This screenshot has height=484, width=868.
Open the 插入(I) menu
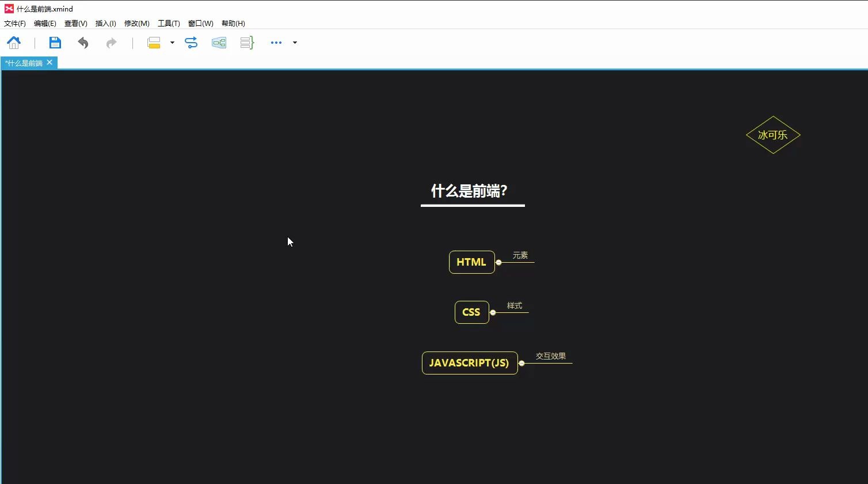point(105,24)
